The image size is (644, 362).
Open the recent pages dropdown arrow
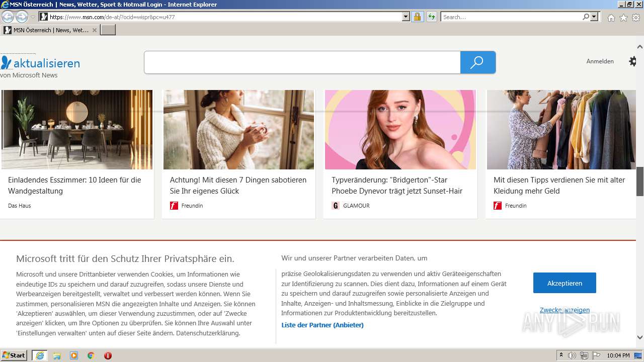(33, 17)
